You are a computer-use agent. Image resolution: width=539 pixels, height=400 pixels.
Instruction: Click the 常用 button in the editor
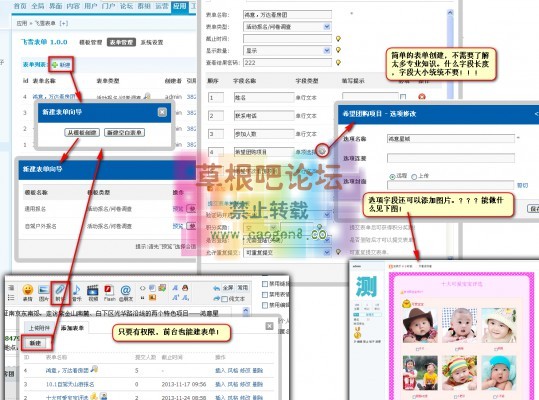click(243, 288)
